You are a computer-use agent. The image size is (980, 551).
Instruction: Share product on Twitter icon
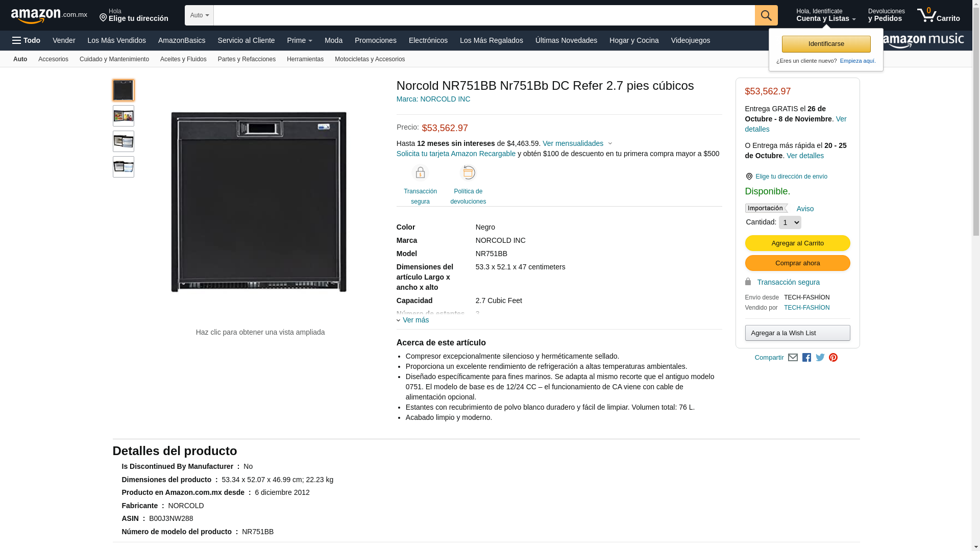coord(820,358)
